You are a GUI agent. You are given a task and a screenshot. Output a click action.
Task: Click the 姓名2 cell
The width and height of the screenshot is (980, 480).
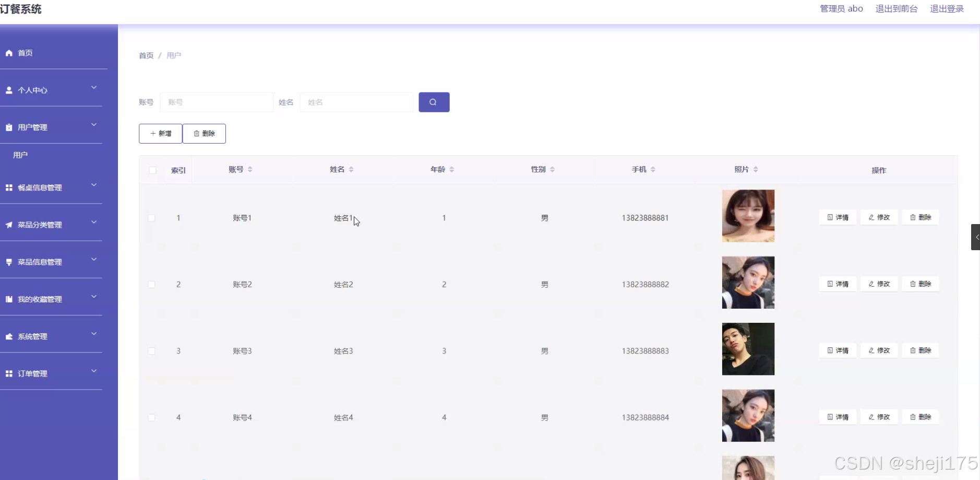pos(343,285)
